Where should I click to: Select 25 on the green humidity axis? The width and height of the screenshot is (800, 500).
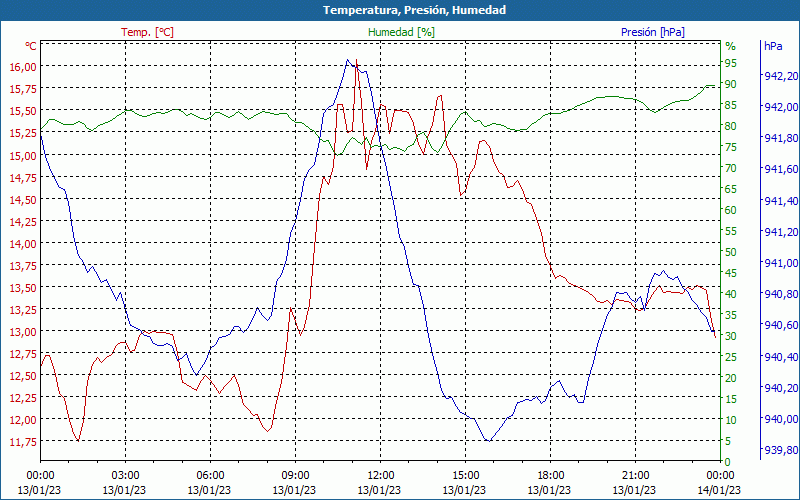click(731, 357)
